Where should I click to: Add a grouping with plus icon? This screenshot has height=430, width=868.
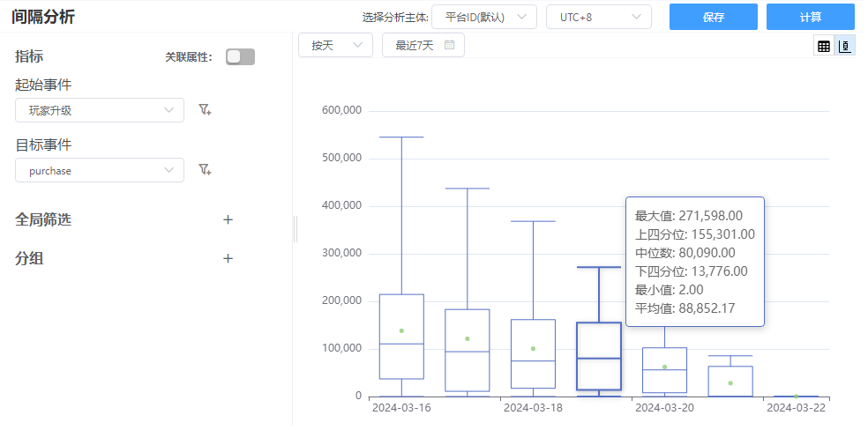[x=228, y=258]
